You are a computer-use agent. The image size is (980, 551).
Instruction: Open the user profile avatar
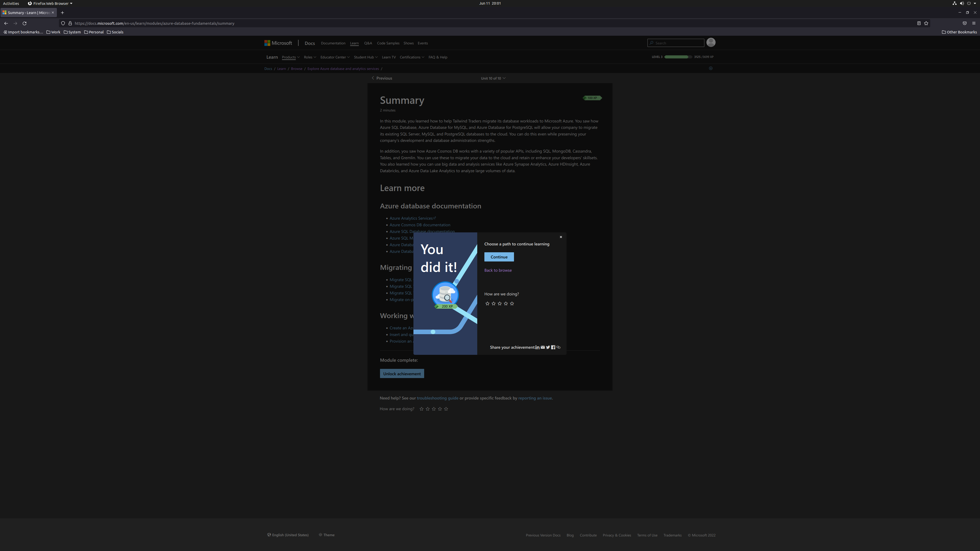pos(711,43)
